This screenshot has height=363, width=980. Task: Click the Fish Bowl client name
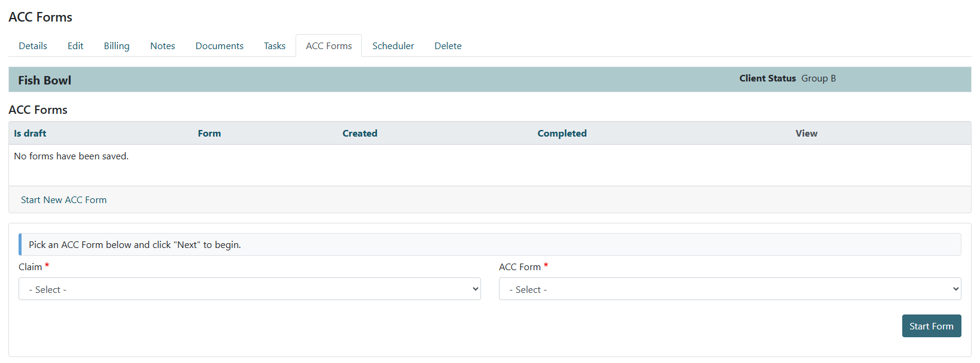(45, 80)
